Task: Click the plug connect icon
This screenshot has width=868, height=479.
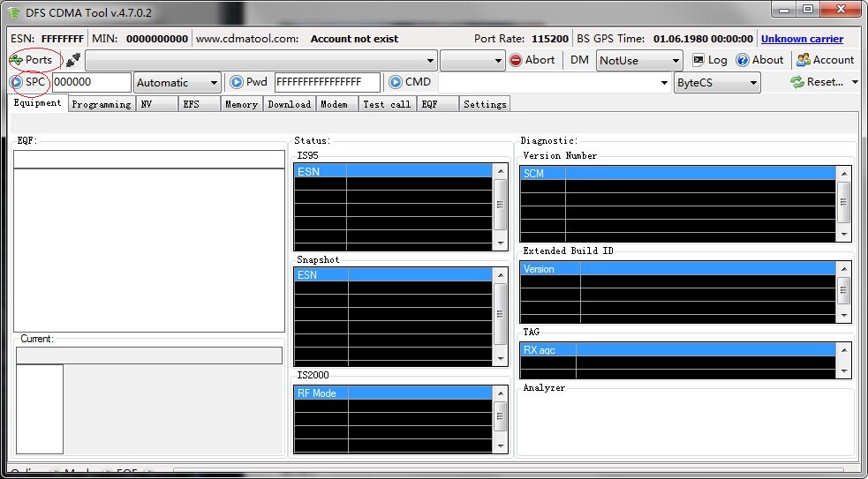Action: pos(73,60)
